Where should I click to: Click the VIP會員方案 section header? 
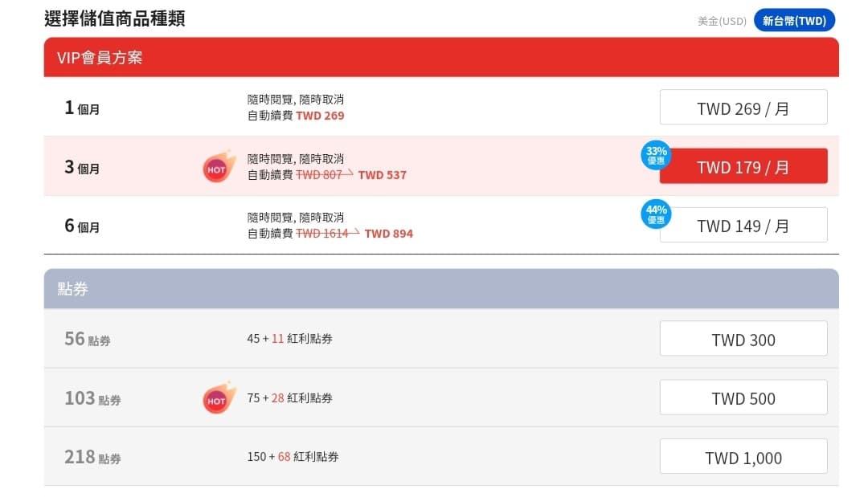441,58
